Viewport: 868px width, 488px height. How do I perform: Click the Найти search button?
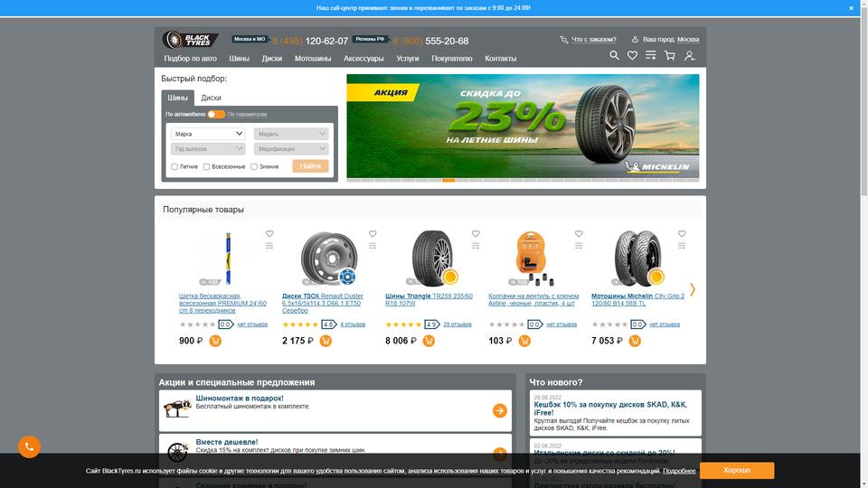tap(310, 166)
